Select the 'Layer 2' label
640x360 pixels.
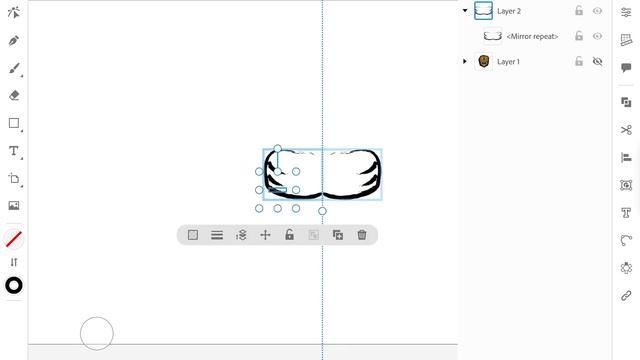click(x=509, y=11)
